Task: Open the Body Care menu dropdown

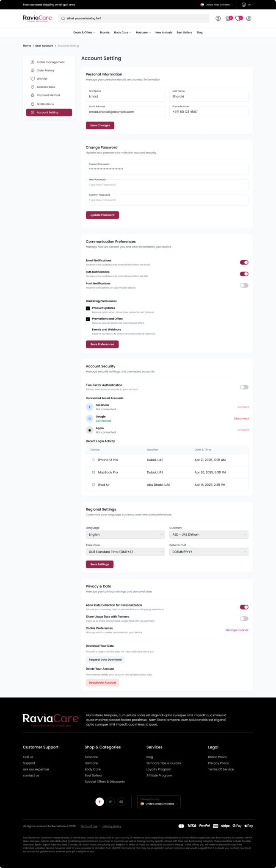Action: [122, 32]
